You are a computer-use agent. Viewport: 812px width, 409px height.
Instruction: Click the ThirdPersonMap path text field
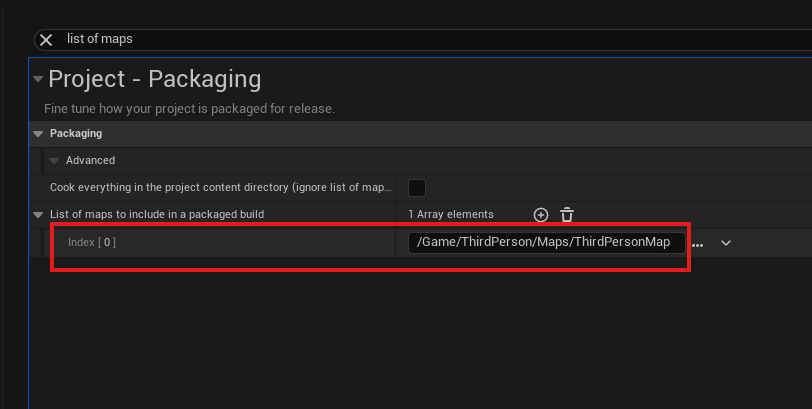546,243
